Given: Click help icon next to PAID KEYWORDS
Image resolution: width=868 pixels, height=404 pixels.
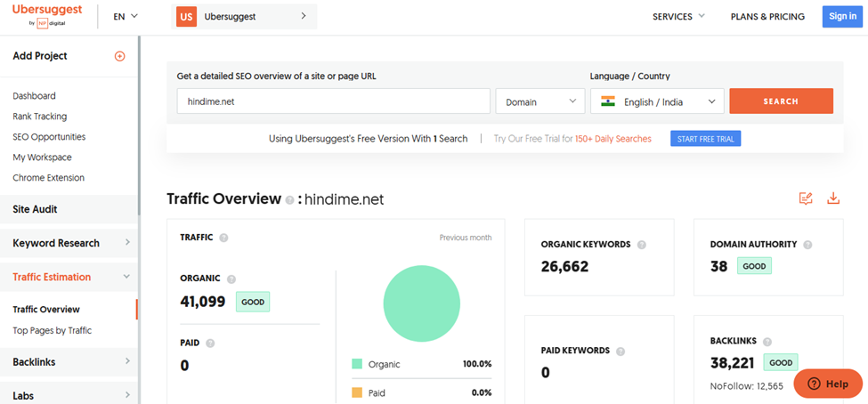Looking at the screenshot, I should 621,351.
